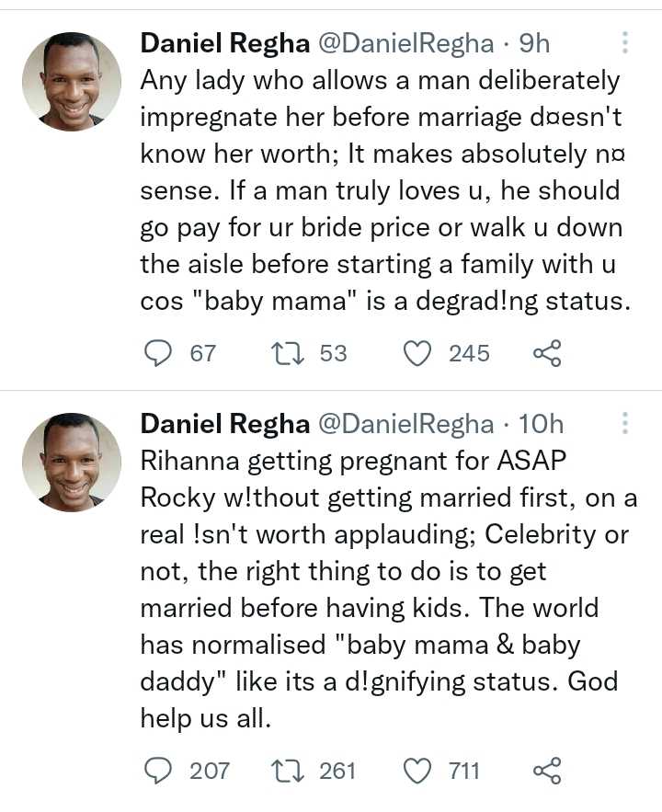
Task: Click the 10h timestamp on the second tweet
Action: tap(541, 424)
